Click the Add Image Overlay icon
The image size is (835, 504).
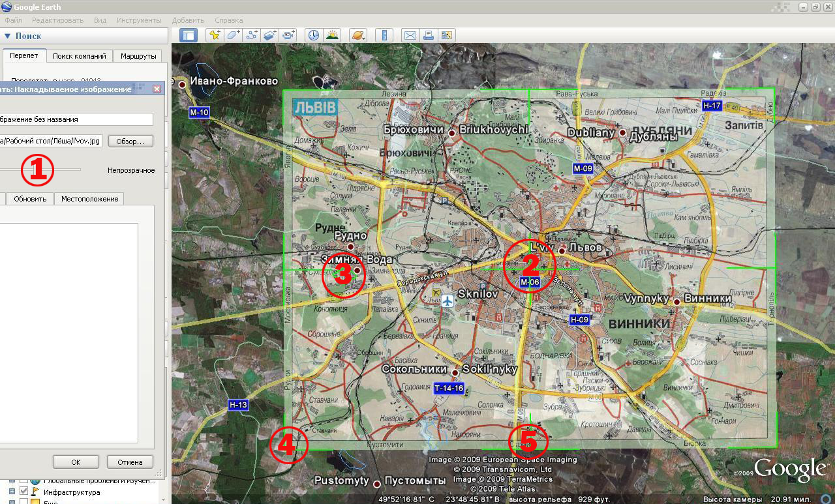tap(269, 36)
